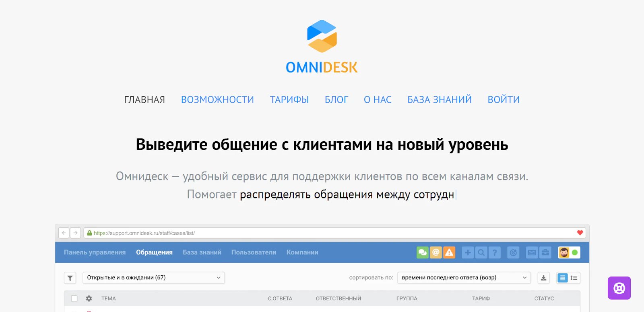
Task: Select the 'Пользователи' tab
Action: (x=254, y=252)
